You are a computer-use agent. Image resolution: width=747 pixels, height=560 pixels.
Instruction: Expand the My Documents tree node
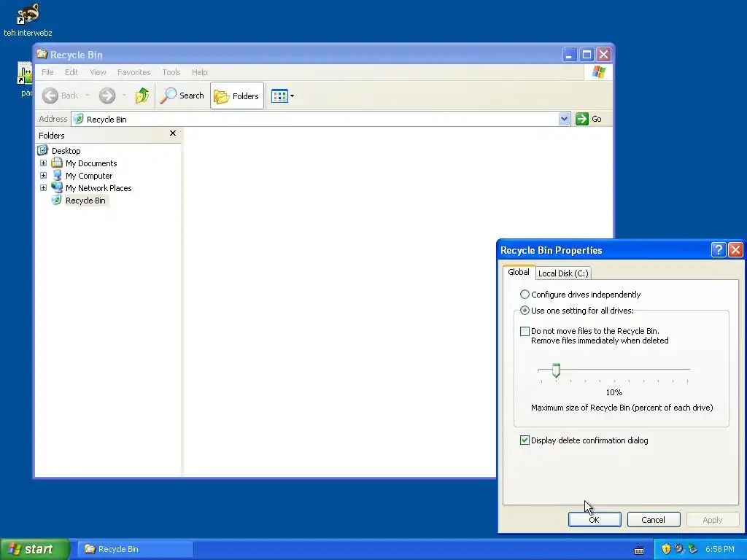[x=43, y=163]
